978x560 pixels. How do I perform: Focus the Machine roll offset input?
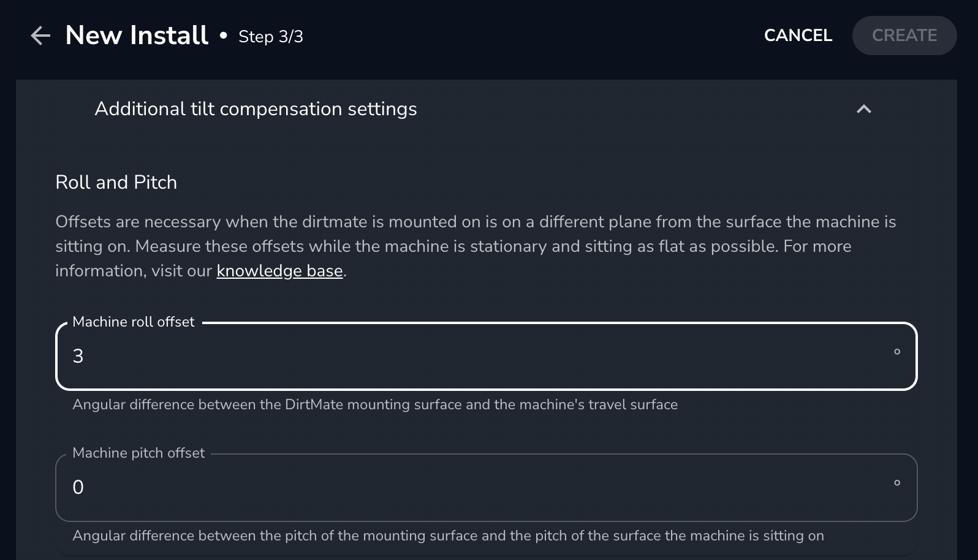click(x=478, y=356)
